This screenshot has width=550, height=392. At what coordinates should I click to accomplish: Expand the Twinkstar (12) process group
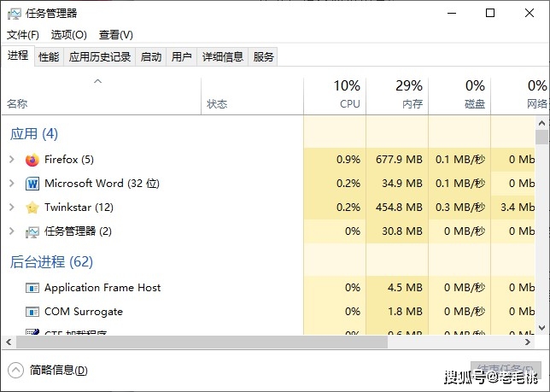coord(12,208)
